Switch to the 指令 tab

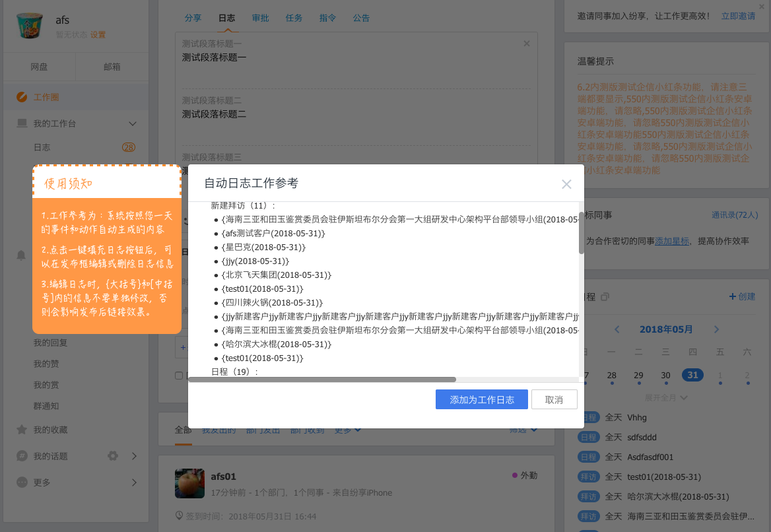[327, 18]
